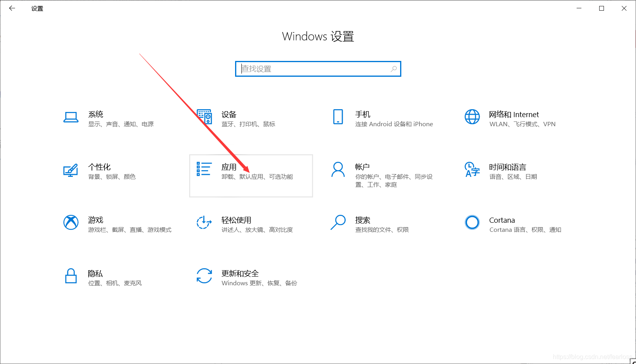Click the Accounts person icon

point(338,169)
